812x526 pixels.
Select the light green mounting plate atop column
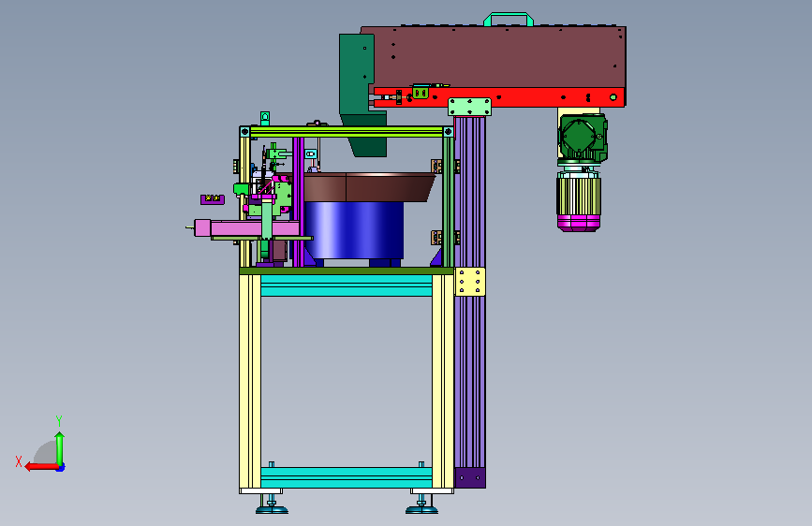point(469,108)
